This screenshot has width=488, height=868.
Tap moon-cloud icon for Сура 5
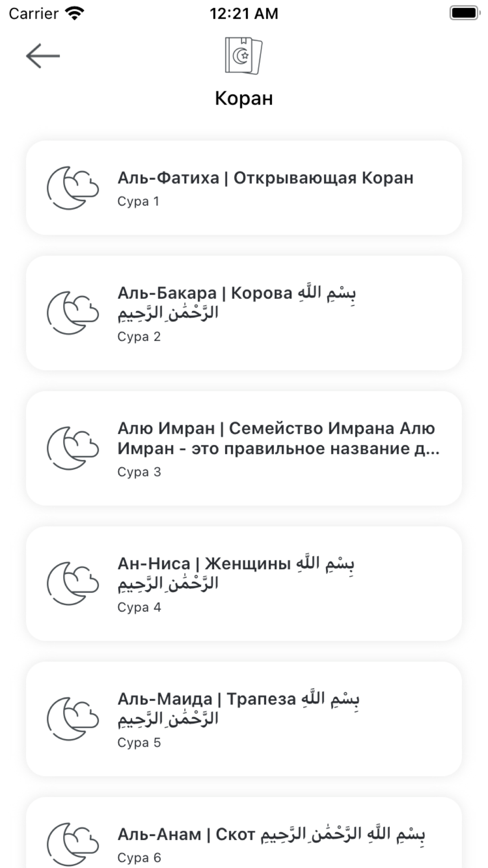[x=73, y=719]
